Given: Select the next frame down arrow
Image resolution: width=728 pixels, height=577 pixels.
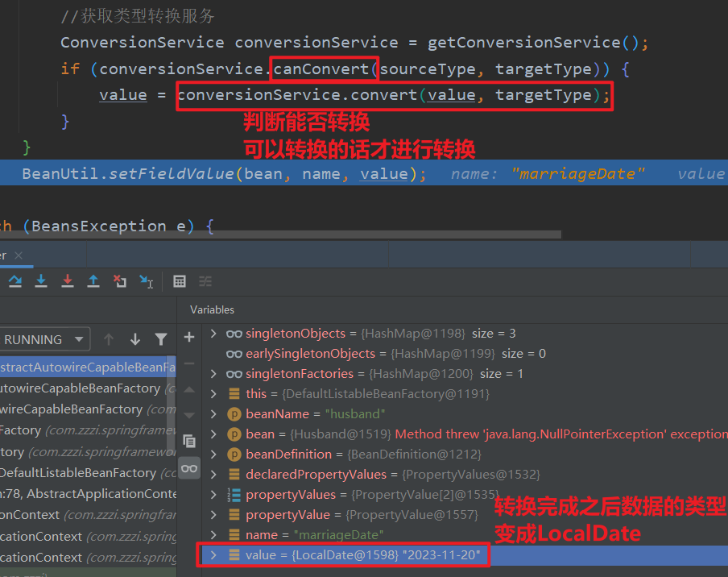Looking at the screenshot, I should pyautogui.click(x=135, y=339).
